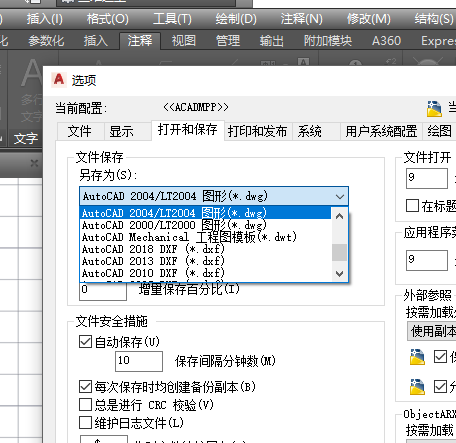The image size is (456, 443).
Task: Click the format list scrollbar thumb
Action: coord(340,252)
